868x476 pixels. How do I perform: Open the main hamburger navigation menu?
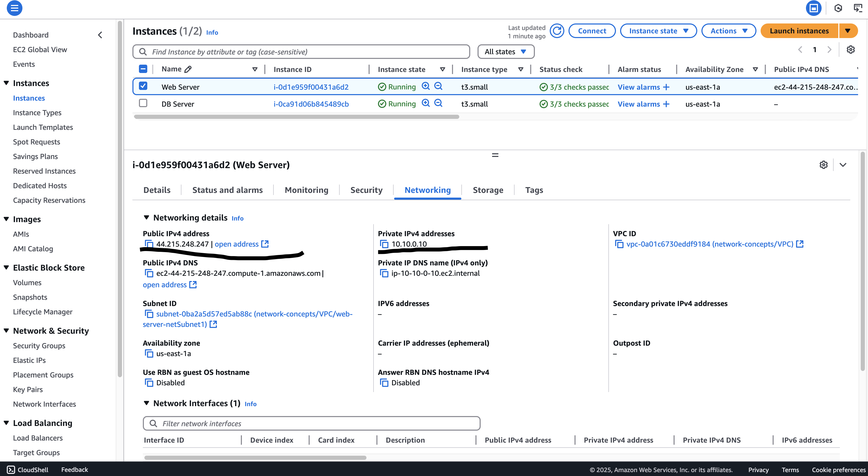point(15,8)
